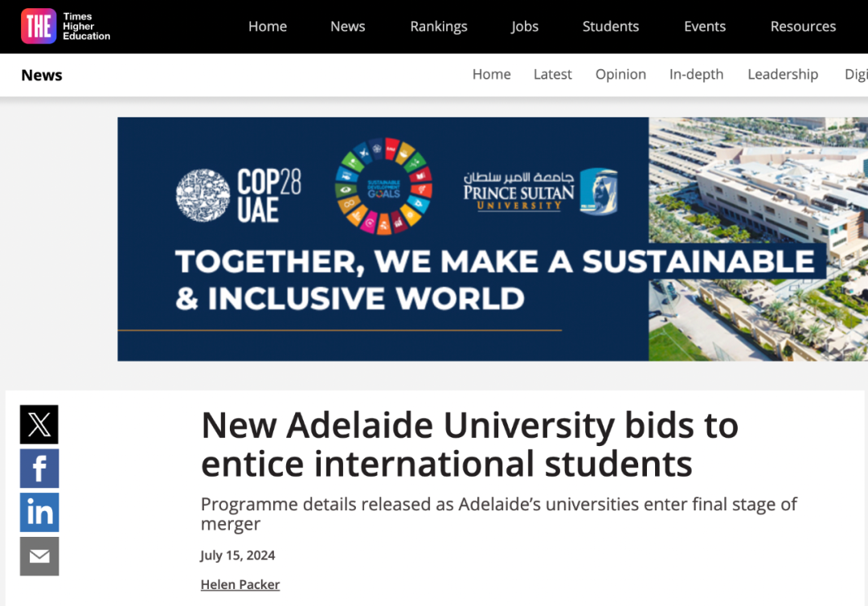This screenshot has width=868, height=606.
Task: Share article on Facebook
Action: pyautogui.click(x=39, y=469)
